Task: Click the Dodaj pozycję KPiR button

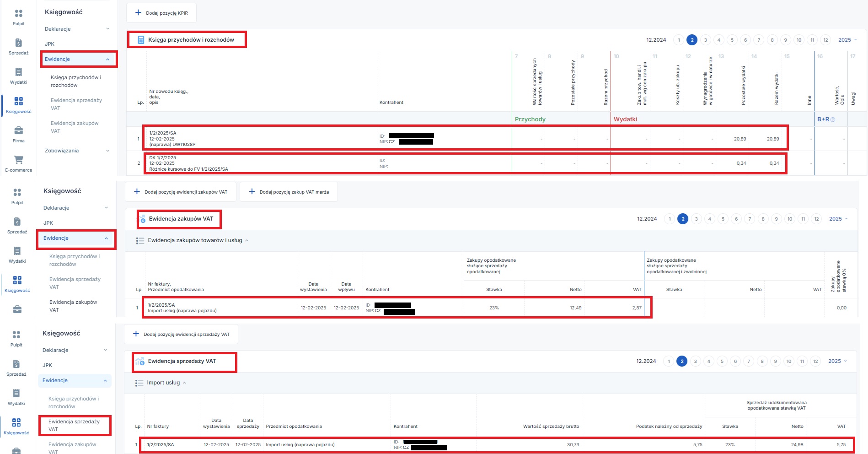Action: pyautogui.click(x=161, y=13)
